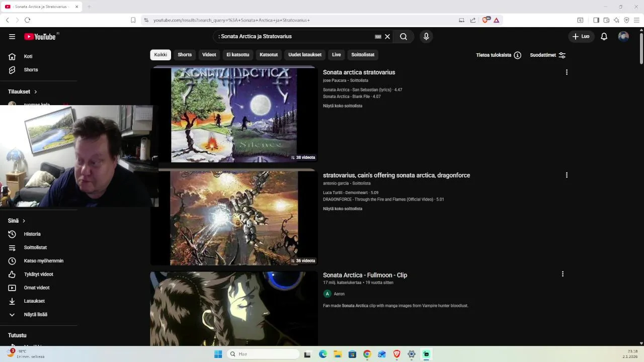644x362 pixels.
Task: Open more options for Fullmoon Clip video
Action: pyautogui.click(x=562, y=274)
